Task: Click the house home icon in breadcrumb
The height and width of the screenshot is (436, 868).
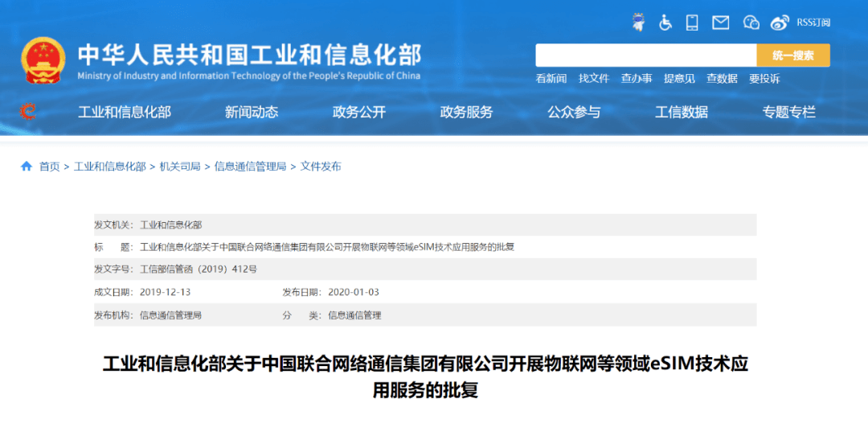Action: pos(26,167)
